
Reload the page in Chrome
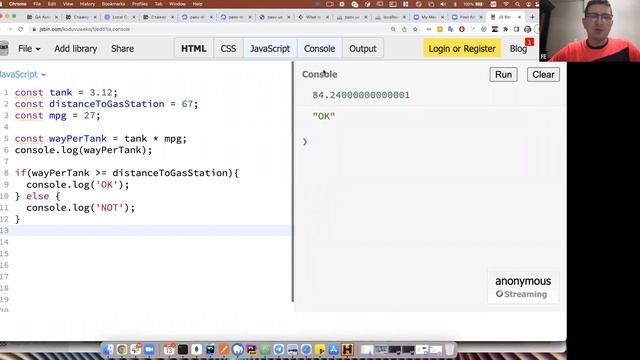pos(20,29)
